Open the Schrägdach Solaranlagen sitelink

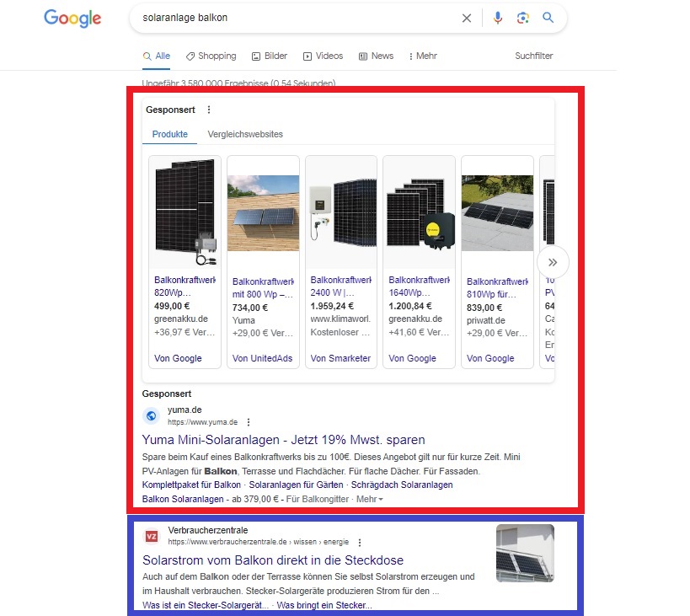pos(402,485)
